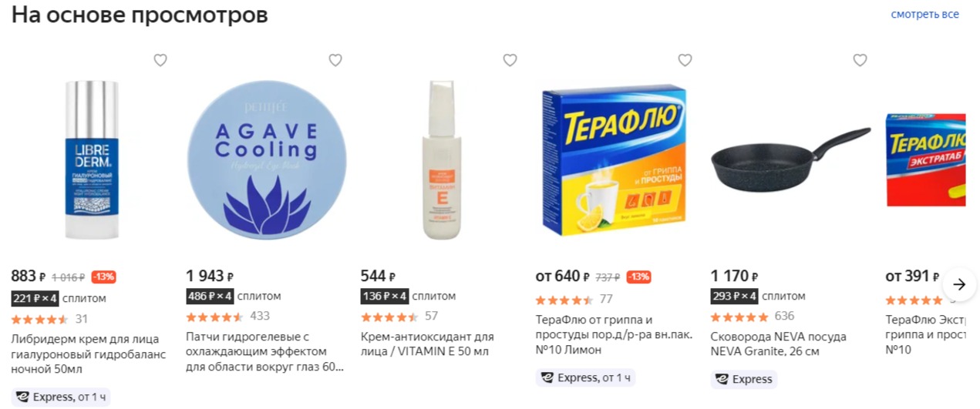The width and height of the screenshot is (980, 409).
Task: Favorite the Agave Cooling patches with its heart
Action: (335, 60)
